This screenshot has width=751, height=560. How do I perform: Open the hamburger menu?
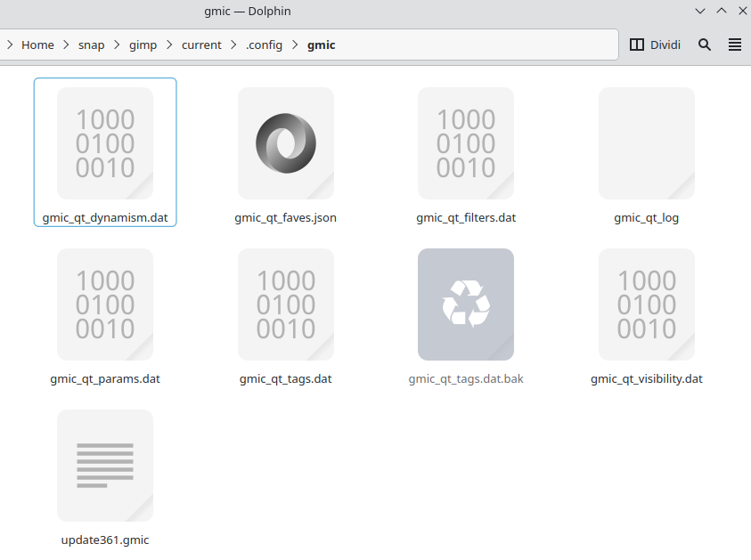735,45
